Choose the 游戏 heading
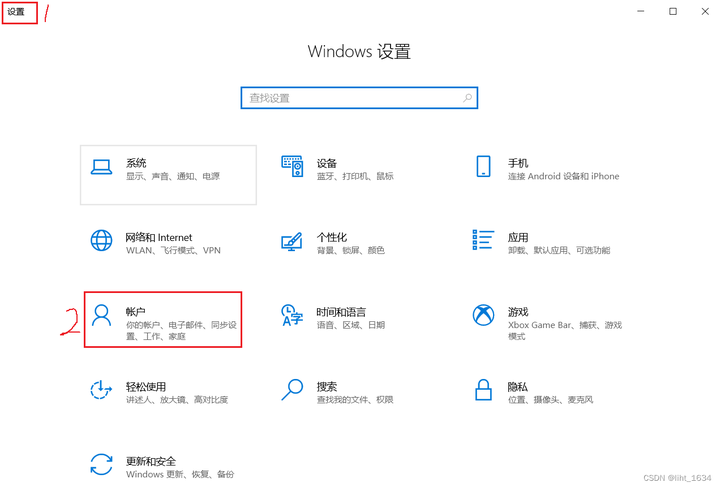This screenshot has height=487, width=720. [518, 312]
